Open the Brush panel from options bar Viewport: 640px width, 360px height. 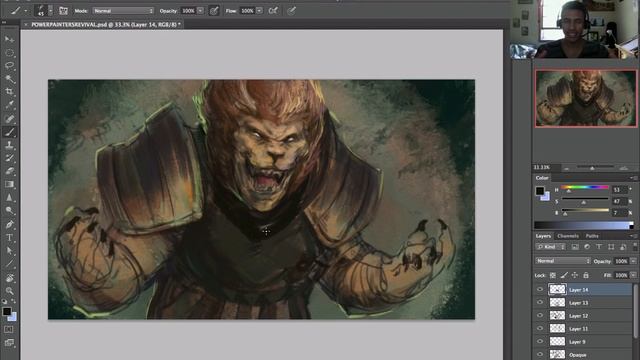pyautogui.click(x=63, y=11)
